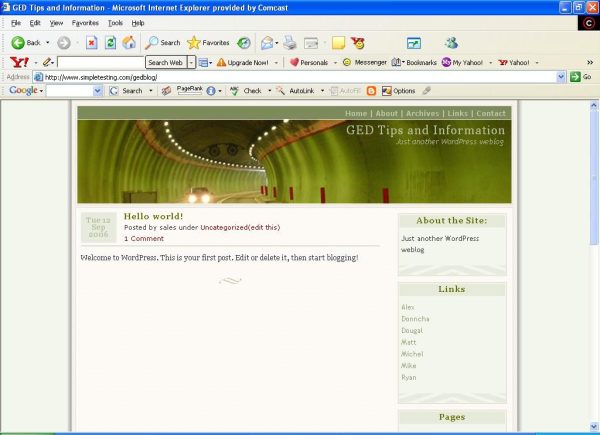Click the Yahoo Y! logo
600x435 pixels.
coord(19,62)
